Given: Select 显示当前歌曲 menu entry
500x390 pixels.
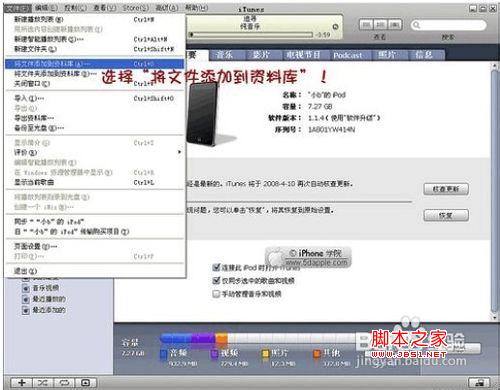Looking at the screenshot, I should pyautogui.click(x=95, y=182).
